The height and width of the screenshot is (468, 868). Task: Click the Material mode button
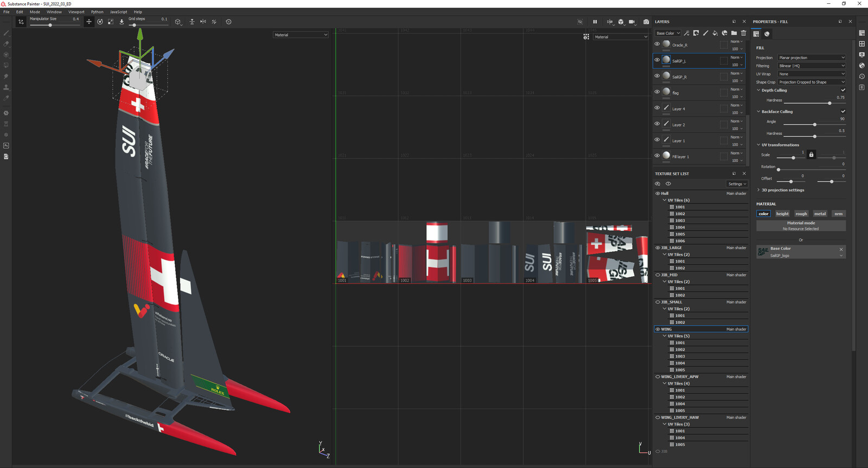click(x=801, y=225)
